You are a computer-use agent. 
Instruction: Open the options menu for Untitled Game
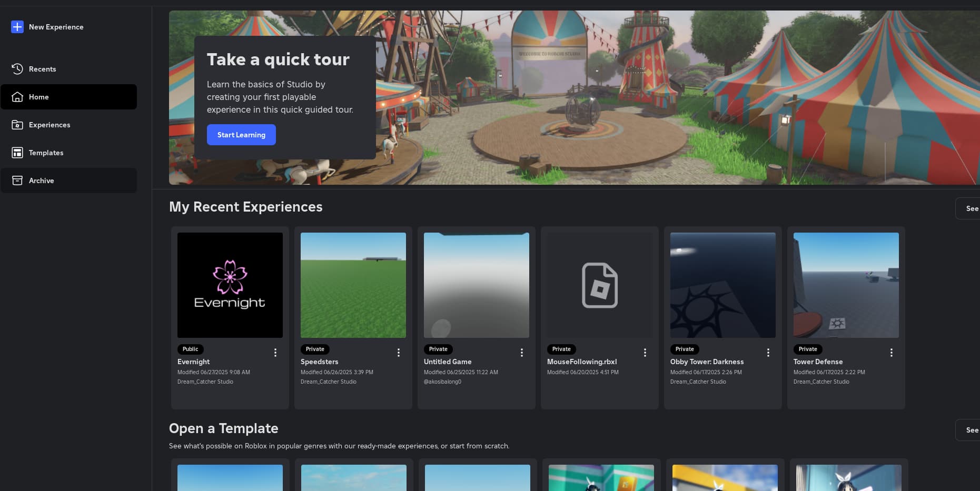(x=522, y=353)
